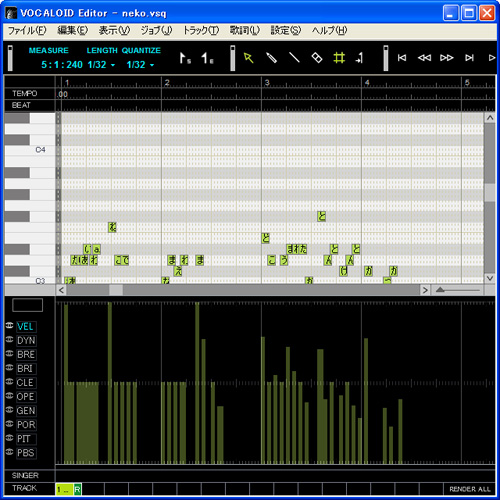The width and height of the screenshot is (500, 500).
Task: Click measure 4 in the ruler
Action: pyautogui.click(x=367, y=82)
